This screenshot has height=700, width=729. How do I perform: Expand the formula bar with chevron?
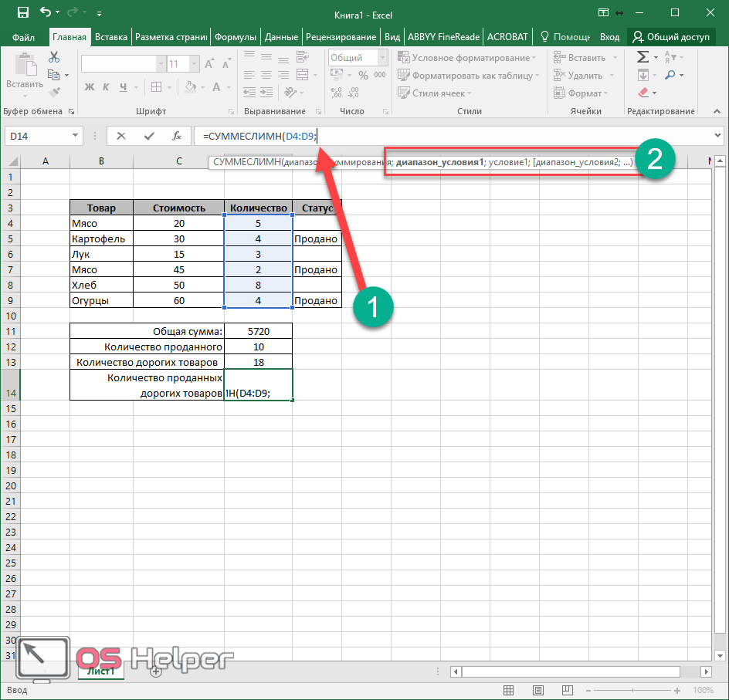[x=719, y=136]
